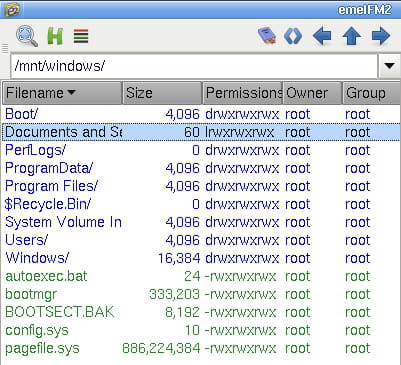
Task: Select the bootmgr file
Action: (31, 294)
